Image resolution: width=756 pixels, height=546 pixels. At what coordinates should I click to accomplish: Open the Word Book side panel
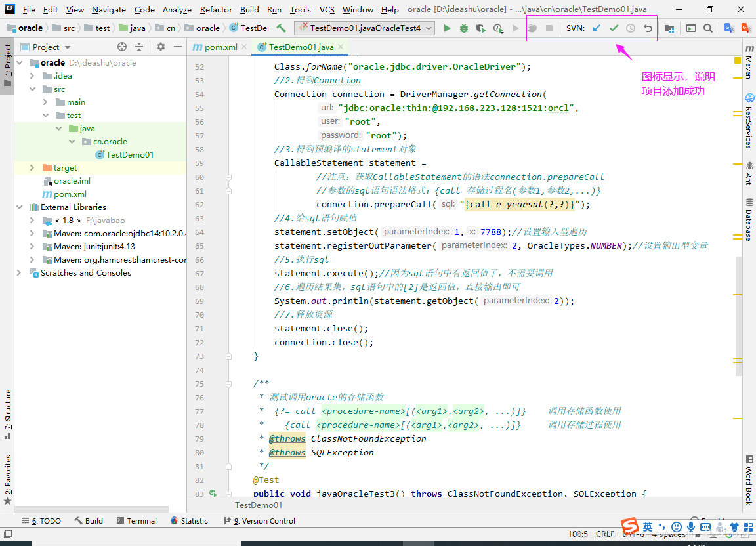[x=749, y=480]
